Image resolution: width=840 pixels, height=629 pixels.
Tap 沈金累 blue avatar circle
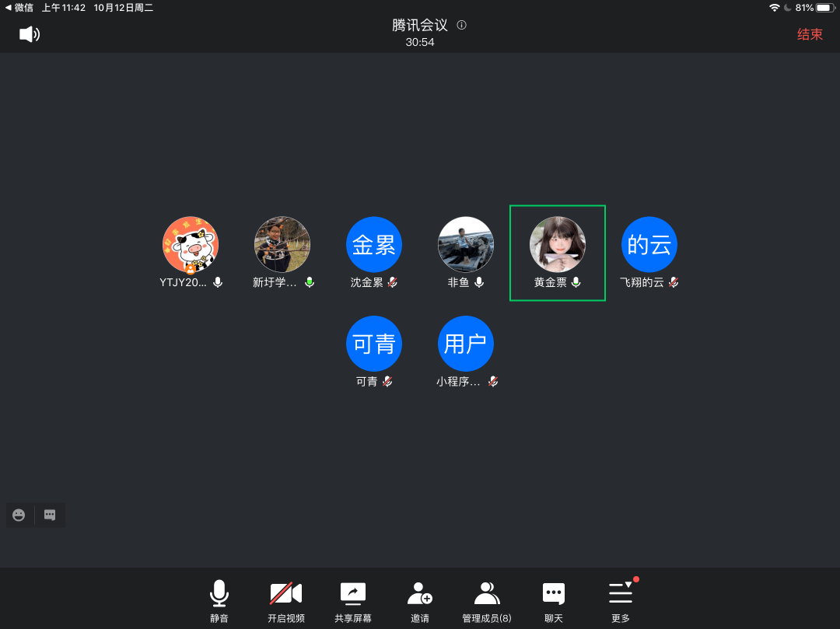click(x=374, y=244)
